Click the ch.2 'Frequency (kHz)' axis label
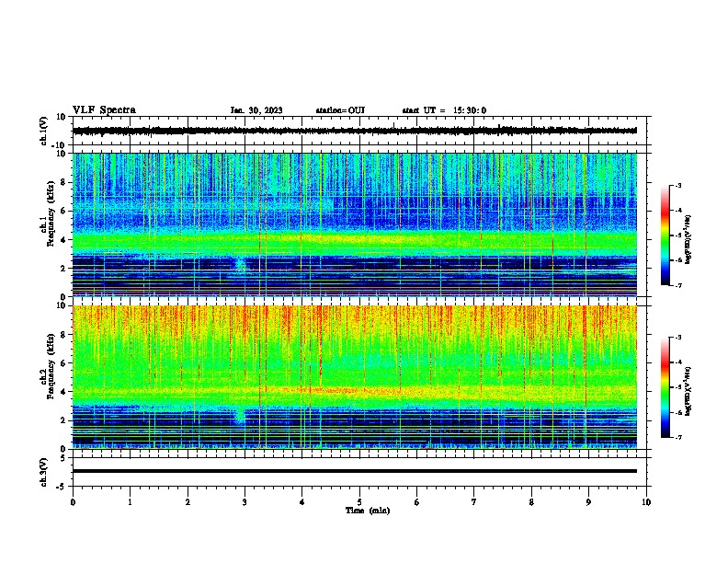 (x=51, y=367)
